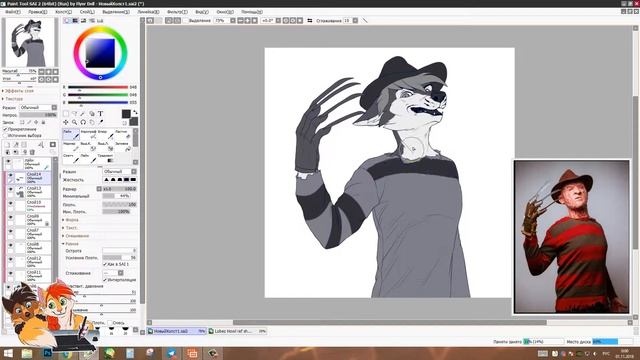This screenshot has width=640, height=360.
Task: Hide layer Слой9
Action: tap(11, 218)
